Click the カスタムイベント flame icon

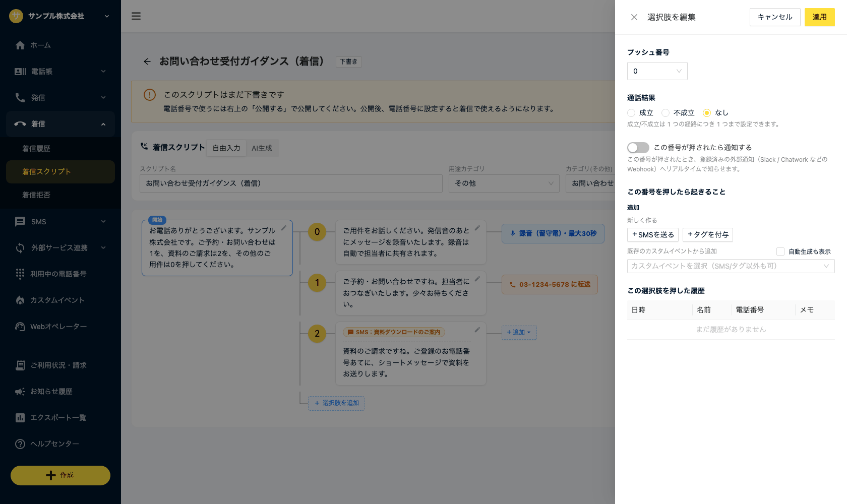point(20,300)
